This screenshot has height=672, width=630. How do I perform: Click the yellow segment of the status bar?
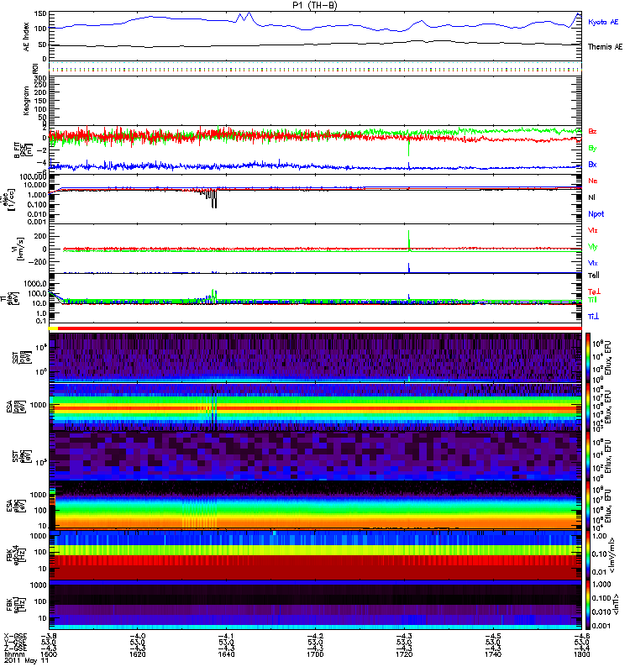tap(53, 328)
